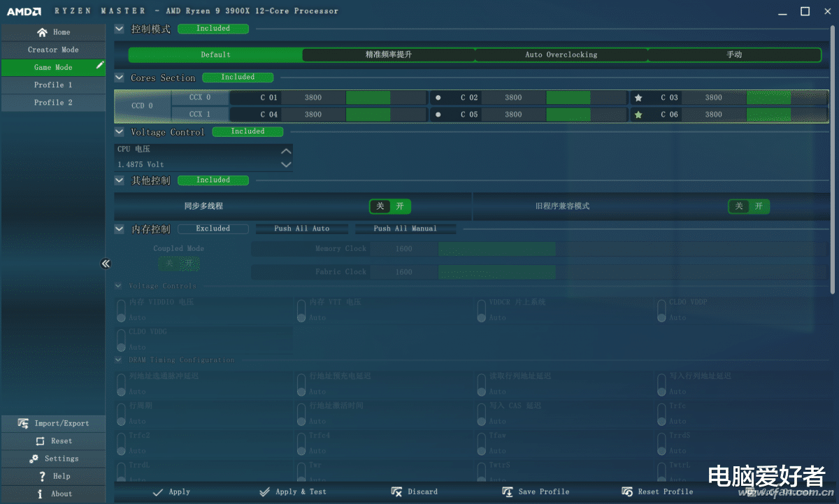The height and width of the screenshot is (504, 839).
Task: Toggle 同步多线程 switch
Action: click(390, 206)
